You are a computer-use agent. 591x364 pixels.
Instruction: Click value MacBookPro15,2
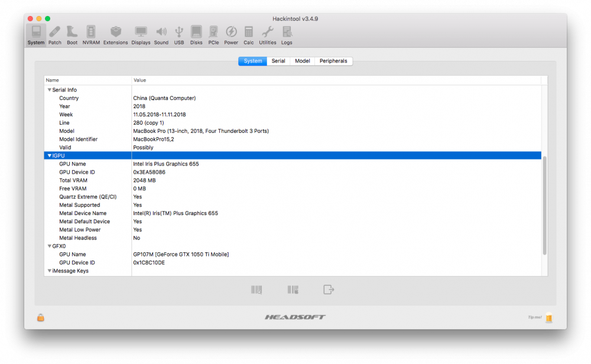tap(154, 139)
